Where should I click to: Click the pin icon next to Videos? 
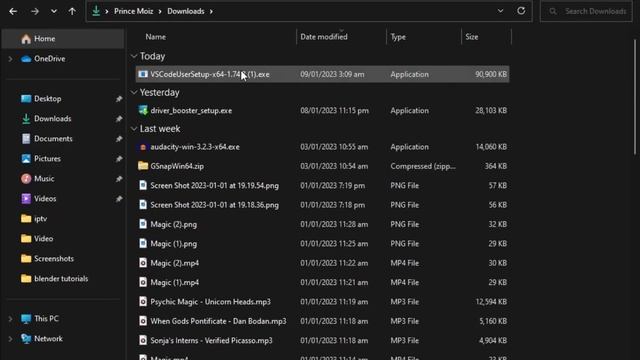pos(119,199)
